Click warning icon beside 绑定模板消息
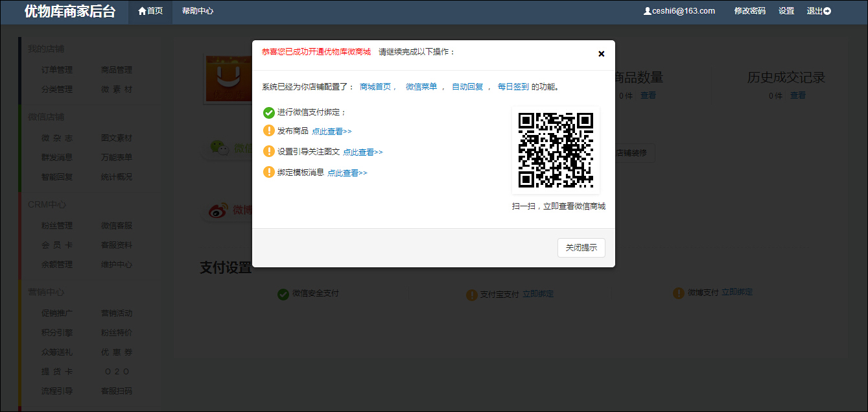868x412 pixels. tap(268, 173)
